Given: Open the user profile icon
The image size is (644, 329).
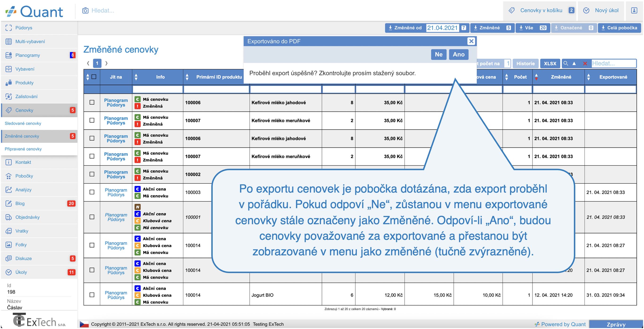Looking at the screenshot, I should 634,10.
